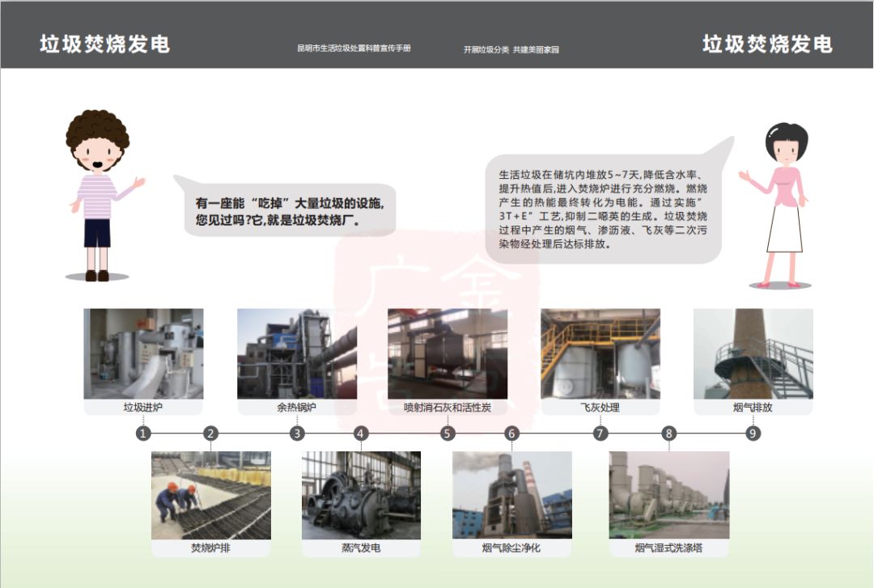Click header text 昆明市生活垃圾处置科普宣传手册
The width and height of the screenshot is (874, 588).
pyautogui.click(x=354, y=49)
